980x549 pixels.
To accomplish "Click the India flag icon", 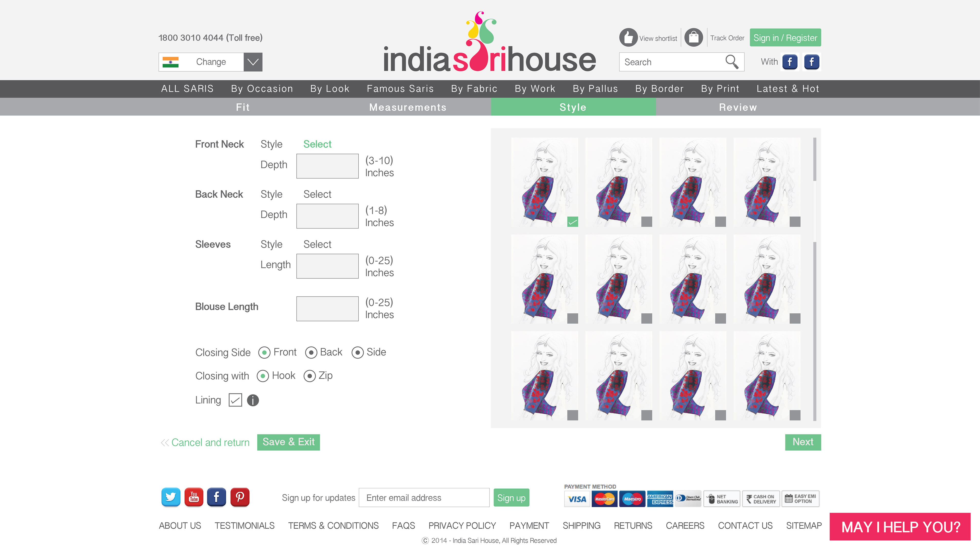I will coord(170,62).
